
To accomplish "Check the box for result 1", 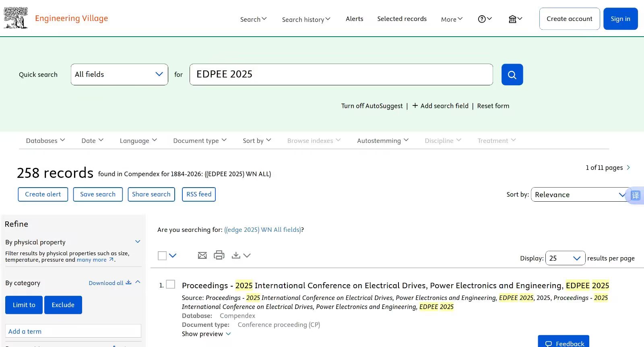I will click(x=171, y=285).
